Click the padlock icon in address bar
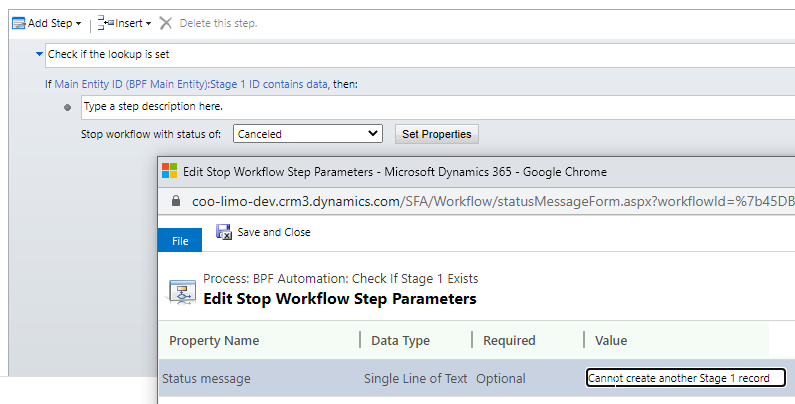 tap(176, 201)
